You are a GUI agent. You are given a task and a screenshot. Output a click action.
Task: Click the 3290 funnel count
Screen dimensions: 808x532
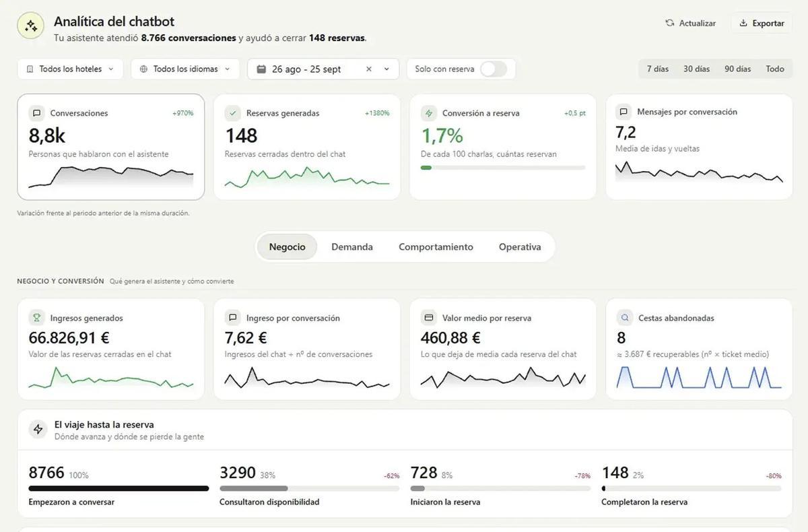click(x=238, y=473)
